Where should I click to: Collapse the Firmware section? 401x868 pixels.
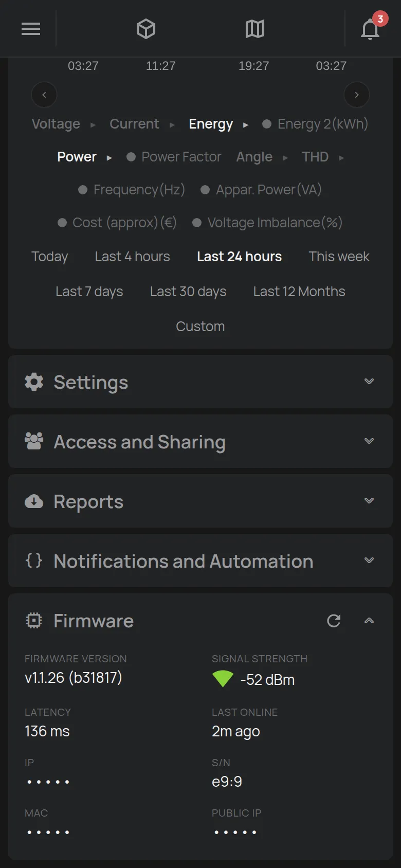pyautogui.click(x=369, y=621)
